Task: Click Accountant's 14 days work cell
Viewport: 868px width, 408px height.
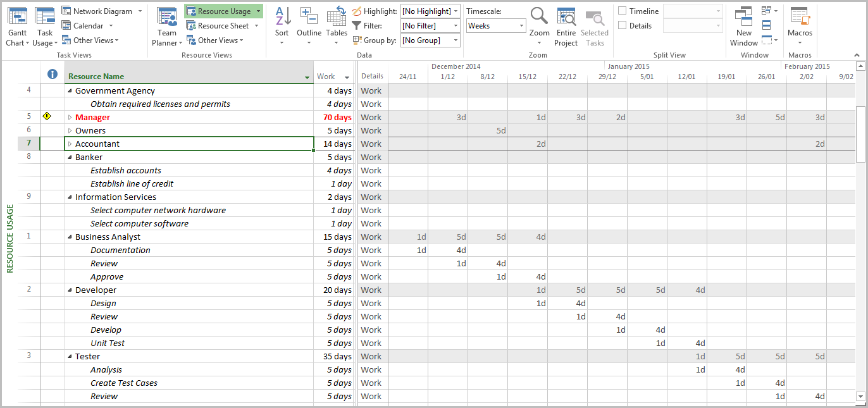Action: click(334, 144)
